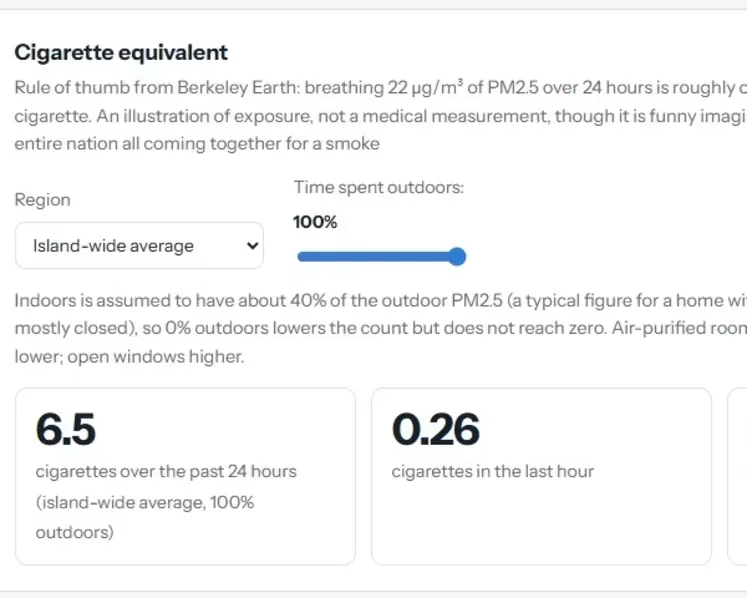Click the Region label above the dropdown
Screen dimensions: 747x598
(x=42, y=200)
